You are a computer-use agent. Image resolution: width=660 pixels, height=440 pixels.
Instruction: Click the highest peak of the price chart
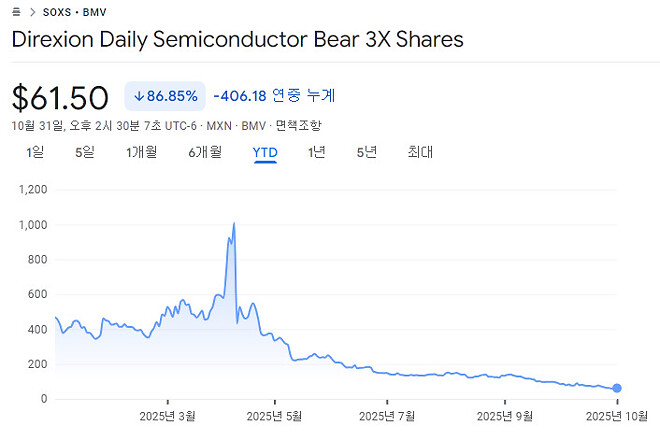coord(233,224)
